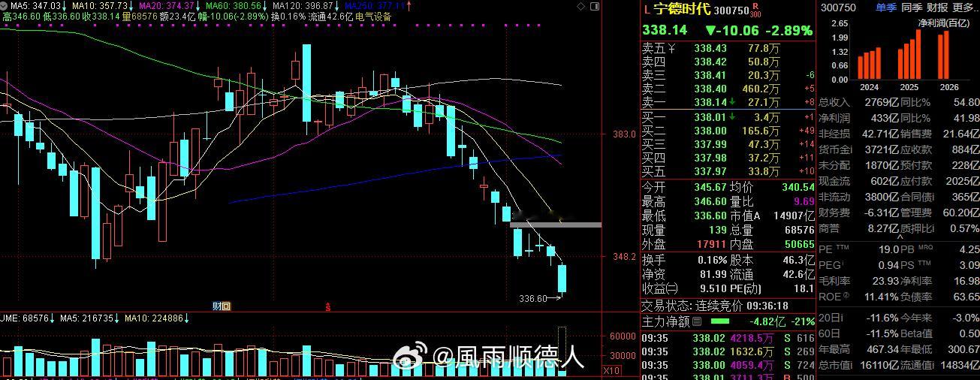Screen dimensions: 980x380
Task: Open the 财报 financial report tab
Action: click(936, 8)
